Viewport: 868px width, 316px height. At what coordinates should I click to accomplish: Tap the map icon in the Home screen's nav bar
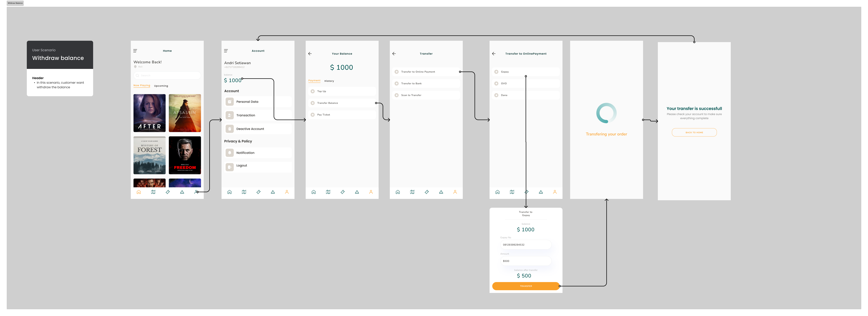click(153, 192)
